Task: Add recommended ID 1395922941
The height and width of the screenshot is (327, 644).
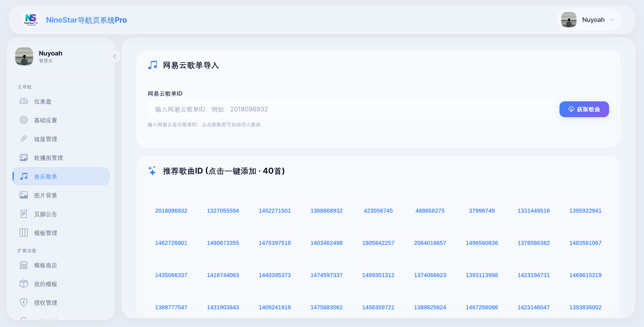Action: click(585, 211)
